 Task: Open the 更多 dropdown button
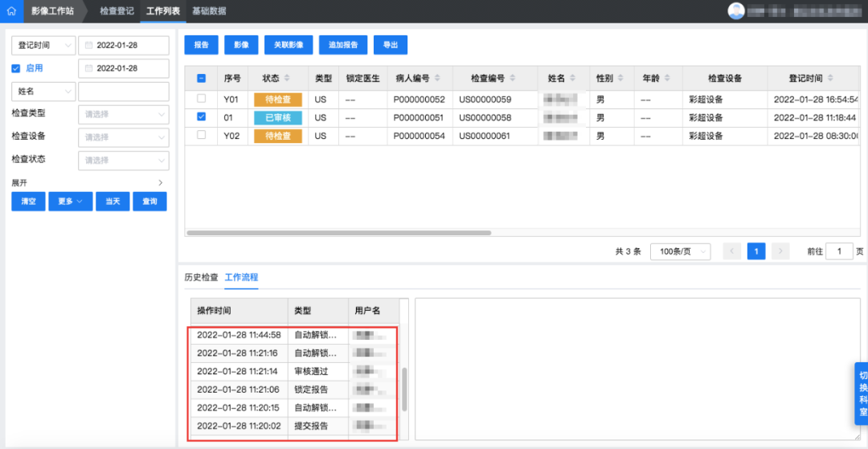(x=70, y=202)
